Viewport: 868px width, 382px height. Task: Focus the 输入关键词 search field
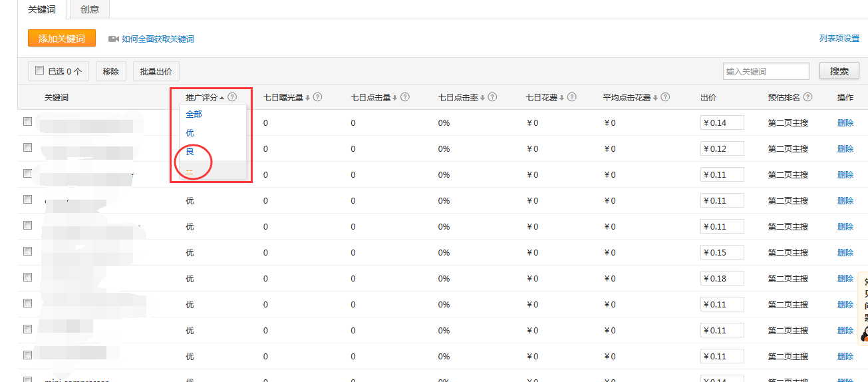pyautogui.click(x=766, y=71)
